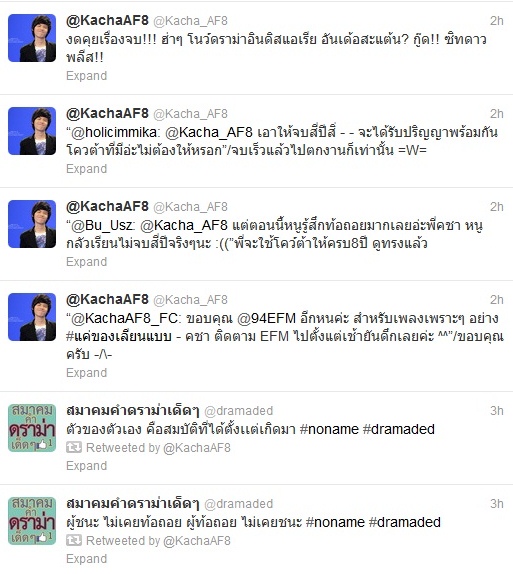Click the retweet icon on the #noname birth tweet

pos(74,447)
